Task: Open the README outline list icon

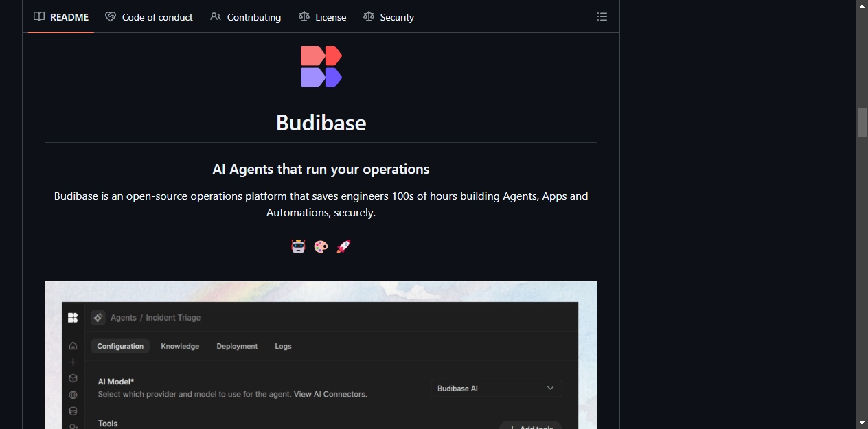Action: click(x=602, y=16)
